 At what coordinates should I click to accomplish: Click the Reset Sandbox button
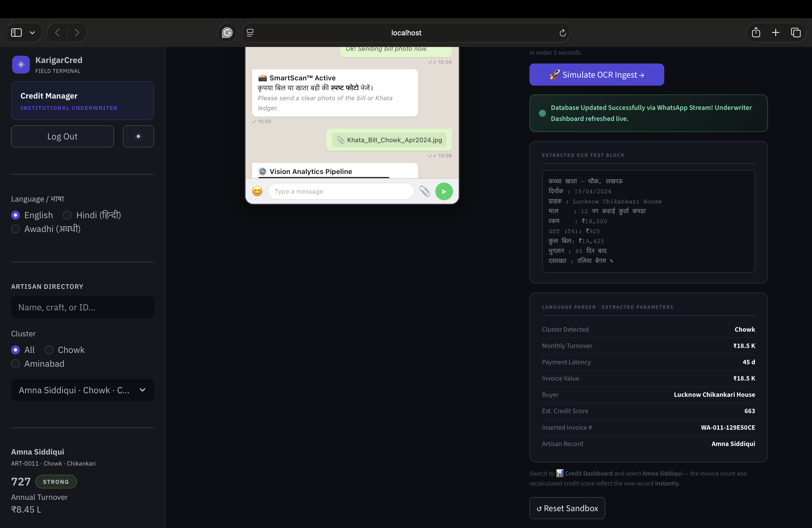point(567,508)
